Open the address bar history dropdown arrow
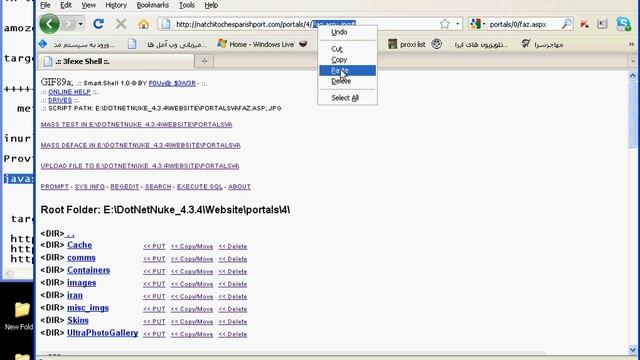Screen dimensions: 640x360 [x=458, y=24]
